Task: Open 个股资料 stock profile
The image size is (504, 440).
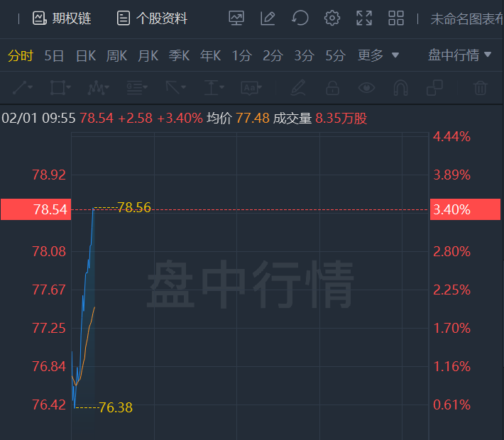Action: (x=152, y=18)
